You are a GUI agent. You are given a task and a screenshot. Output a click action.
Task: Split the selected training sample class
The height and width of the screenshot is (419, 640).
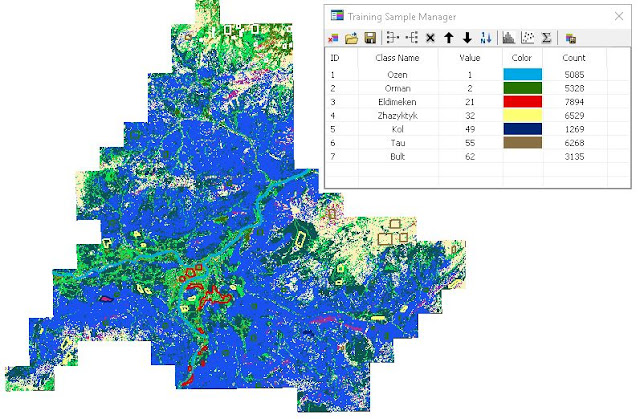click(x=412, y=38)
